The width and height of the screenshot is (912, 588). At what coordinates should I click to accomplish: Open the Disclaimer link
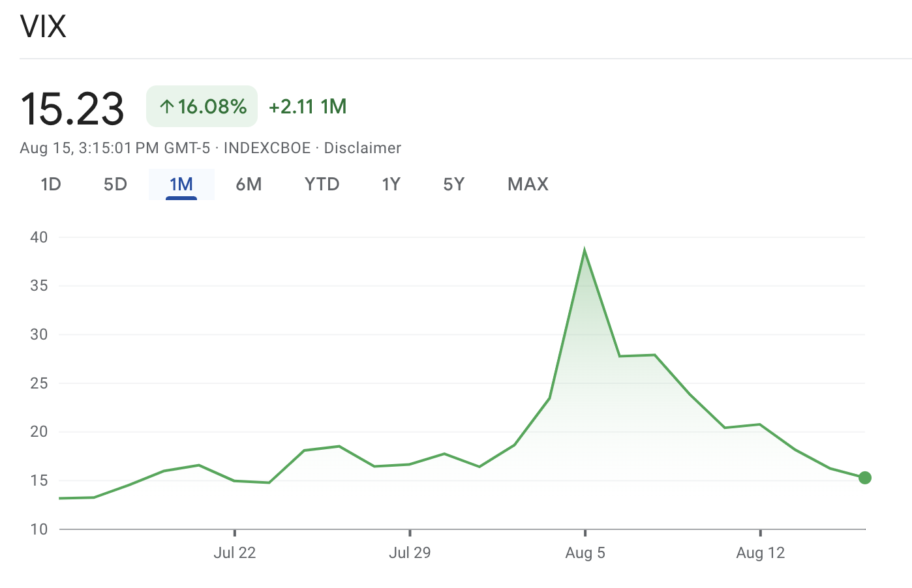pyautogui.click(x=362, y=148)
